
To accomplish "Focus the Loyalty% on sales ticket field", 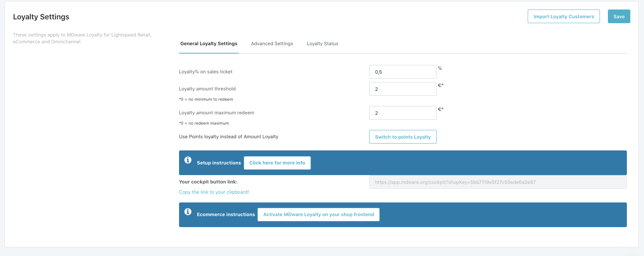I will tap(403, 72).
